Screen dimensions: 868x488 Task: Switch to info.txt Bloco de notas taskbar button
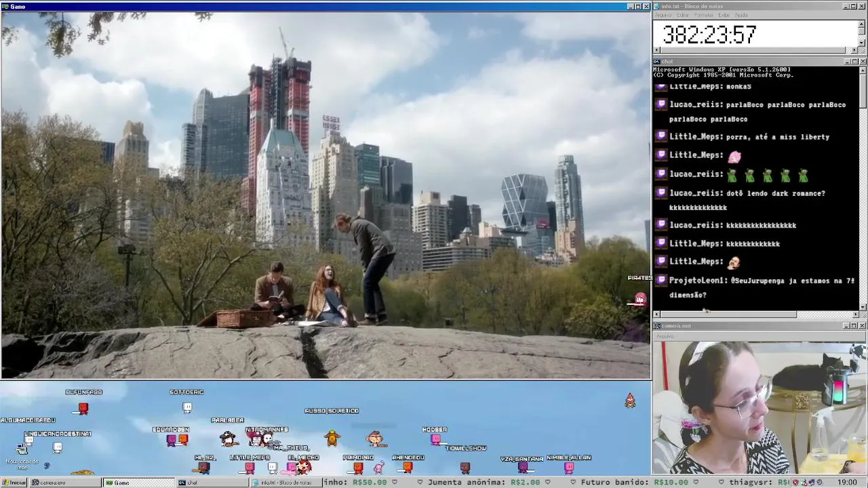[x=285, y=483]
